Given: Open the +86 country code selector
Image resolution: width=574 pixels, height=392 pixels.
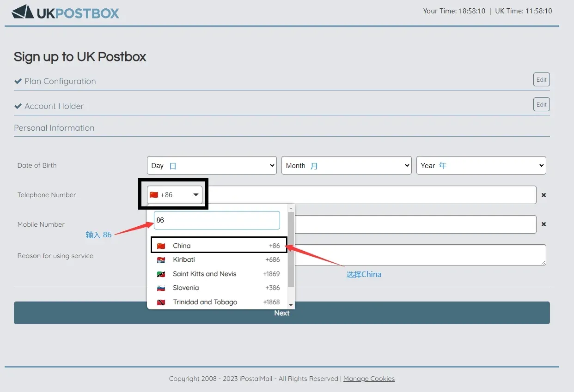Looking at the screenshot, I should 175,195.
